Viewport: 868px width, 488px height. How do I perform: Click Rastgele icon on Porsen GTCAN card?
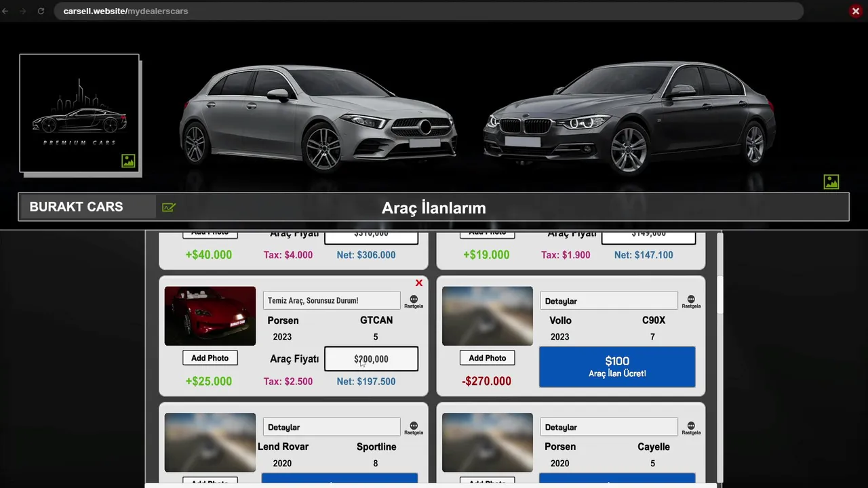414,302
